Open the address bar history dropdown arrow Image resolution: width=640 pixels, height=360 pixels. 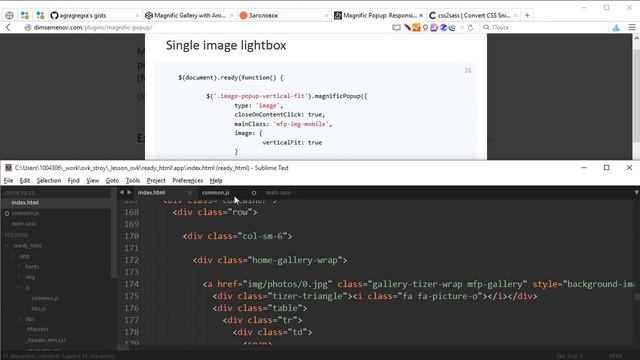(462, 27)
